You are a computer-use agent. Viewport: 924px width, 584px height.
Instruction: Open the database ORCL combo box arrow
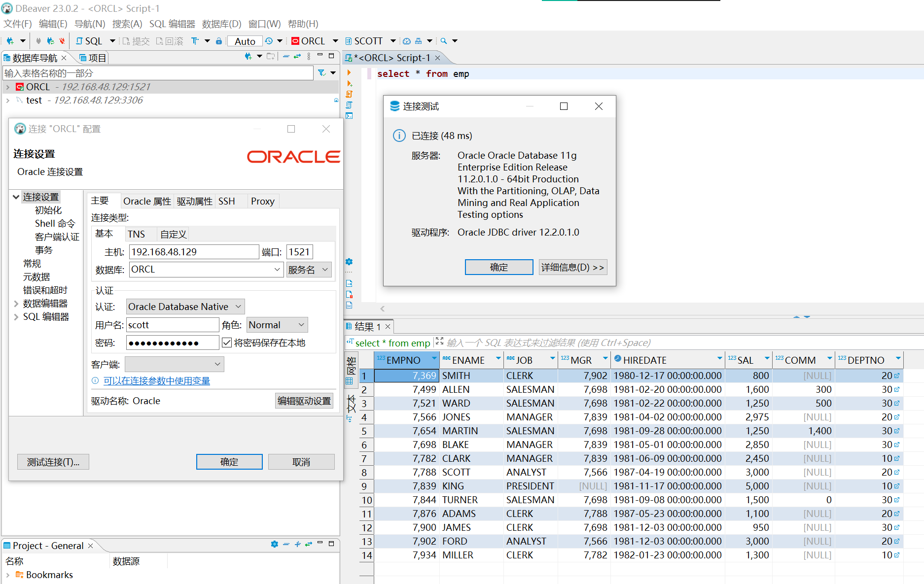[277, 270]
